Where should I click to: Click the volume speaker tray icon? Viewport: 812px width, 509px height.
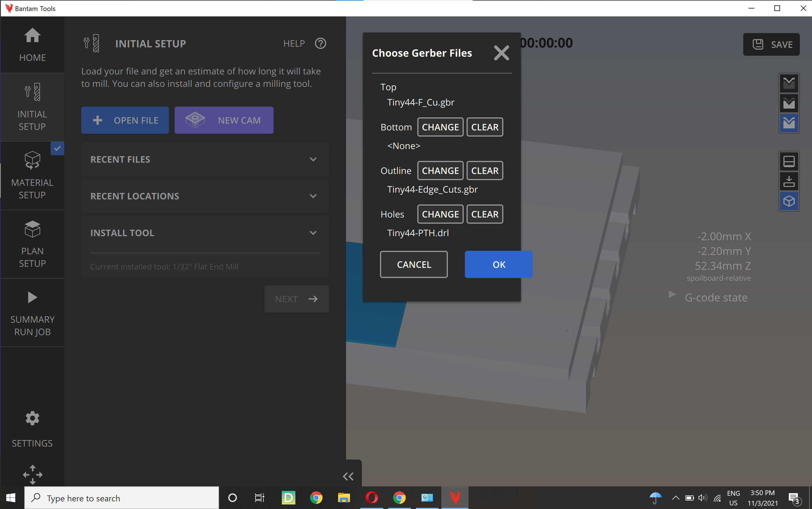tap(703, 498)
